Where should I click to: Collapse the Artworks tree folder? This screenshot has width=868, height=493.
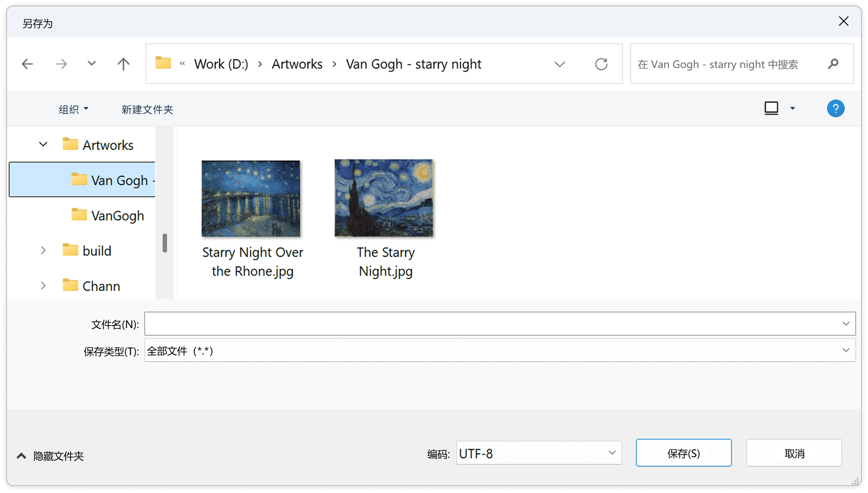tap(43, 144)
